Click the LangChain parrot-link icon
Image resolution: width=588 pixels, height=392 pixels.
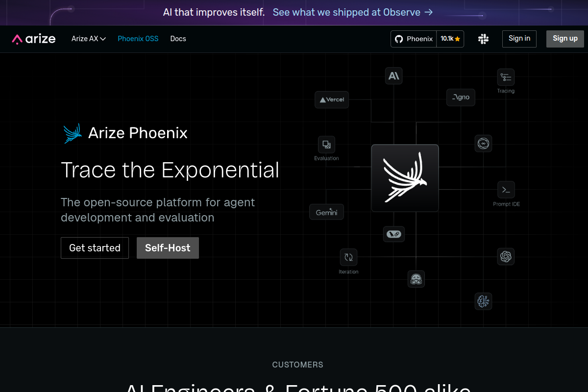pyautogui.click(x=394, y=234)
